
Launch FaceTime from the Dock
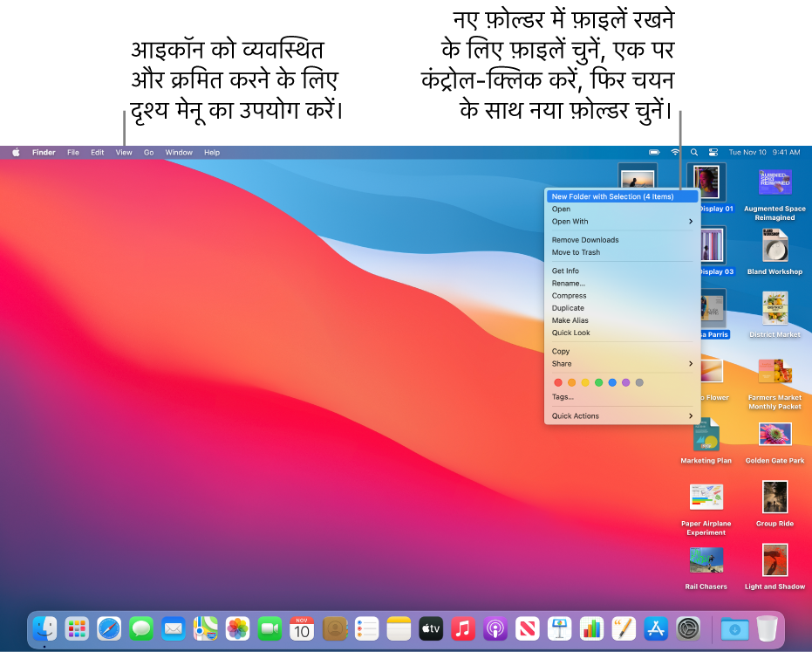[x=270, y=629]
